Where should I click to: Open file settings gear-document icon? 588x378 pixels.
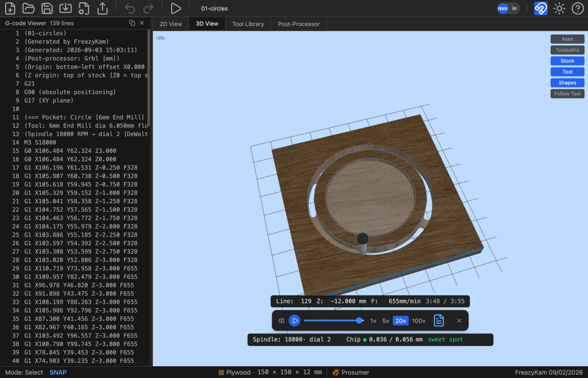tap(84, 8)
